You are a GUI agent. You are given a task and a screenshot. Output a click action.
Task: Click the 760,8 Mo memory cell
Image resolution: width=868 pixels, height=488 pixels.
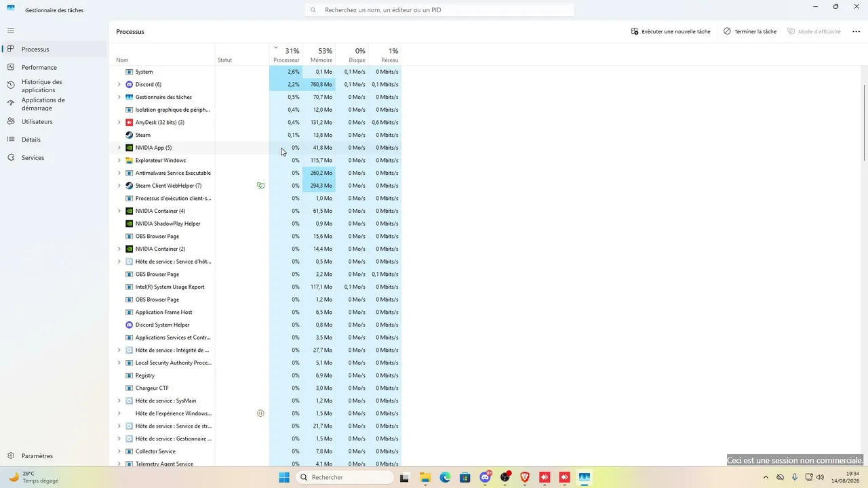coord(319,85)
